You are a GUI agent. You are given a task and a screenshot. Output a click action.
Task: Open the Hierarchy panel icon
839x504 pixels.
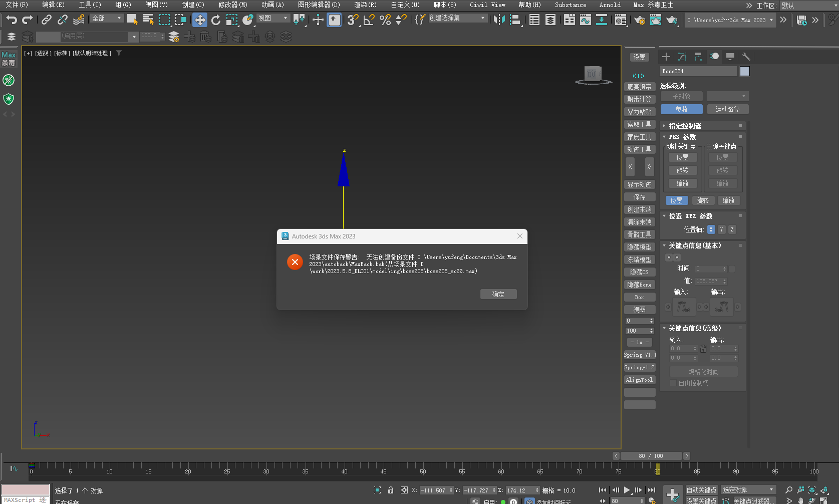(x=698, y=57)
